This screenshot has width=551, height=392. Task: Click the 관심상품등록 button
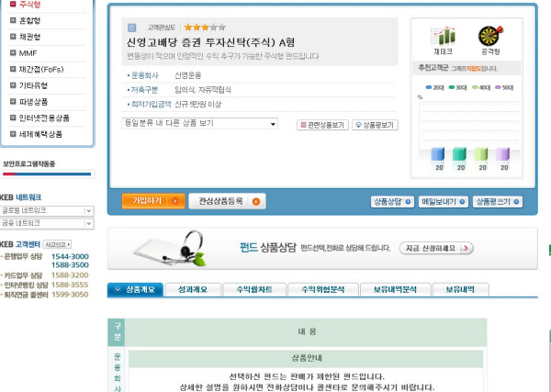227,201
